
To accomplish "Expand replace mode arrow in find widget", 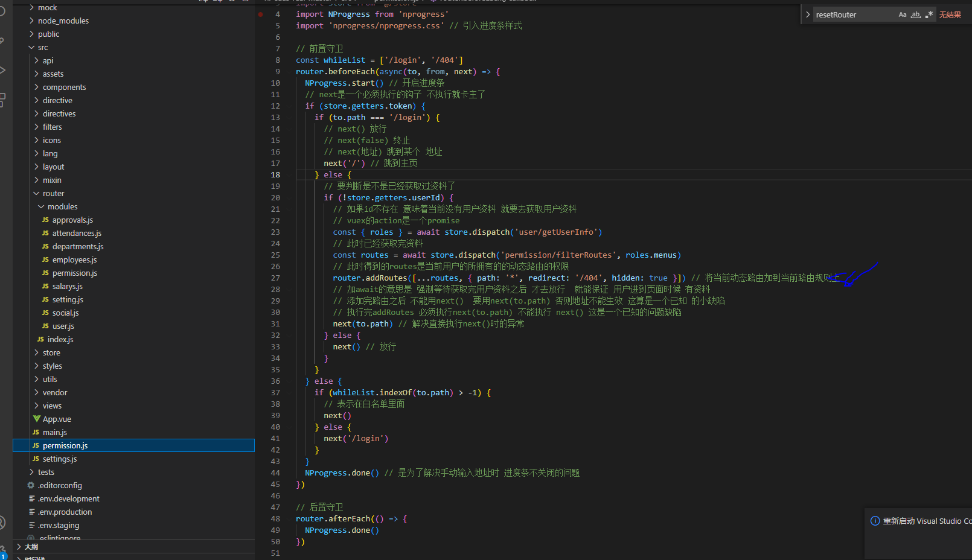I will pos(808,14).
